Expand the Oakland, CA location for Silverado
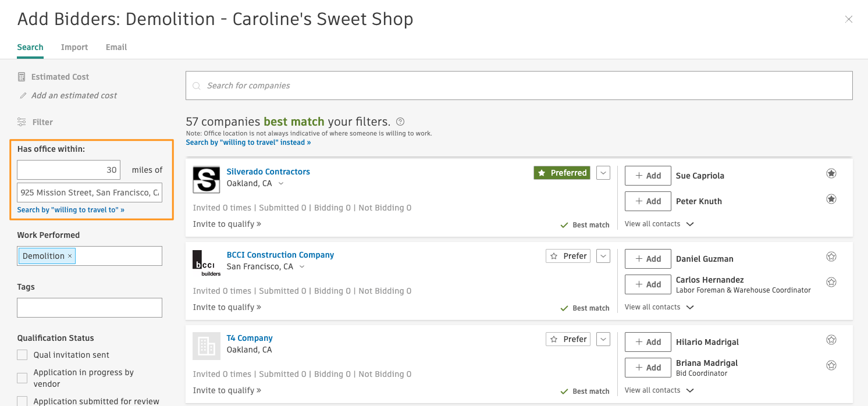868x406 pixels. 281,183
